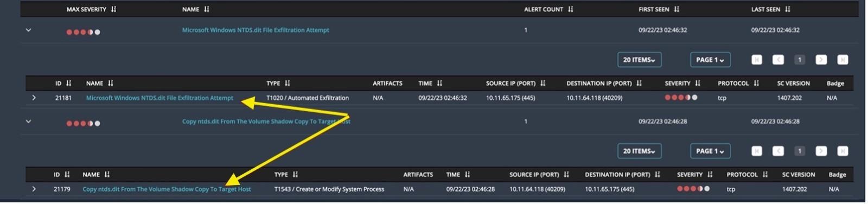Viewport: 868px width, 204px height.
Task: Click 'T1543 / Create or Modify System Process' cell
Action: (329, 189)
